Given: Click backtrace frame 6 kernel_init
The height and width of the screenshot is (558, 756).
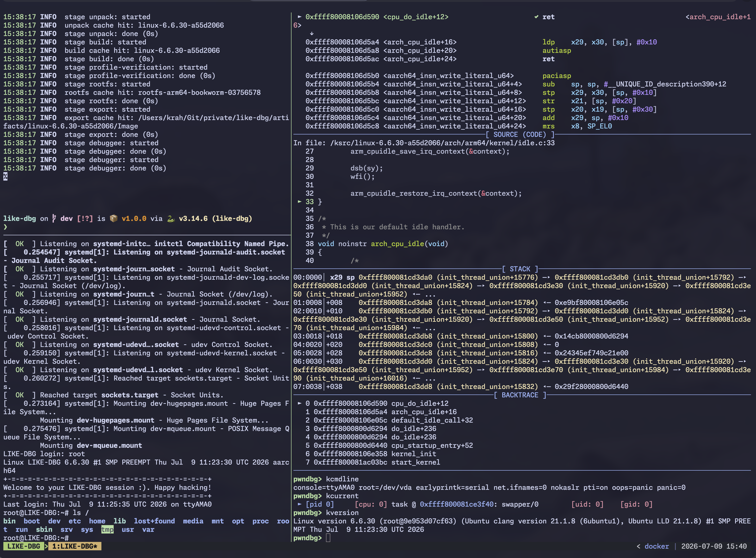Looking at the screenshot, I should coord(371,454).
